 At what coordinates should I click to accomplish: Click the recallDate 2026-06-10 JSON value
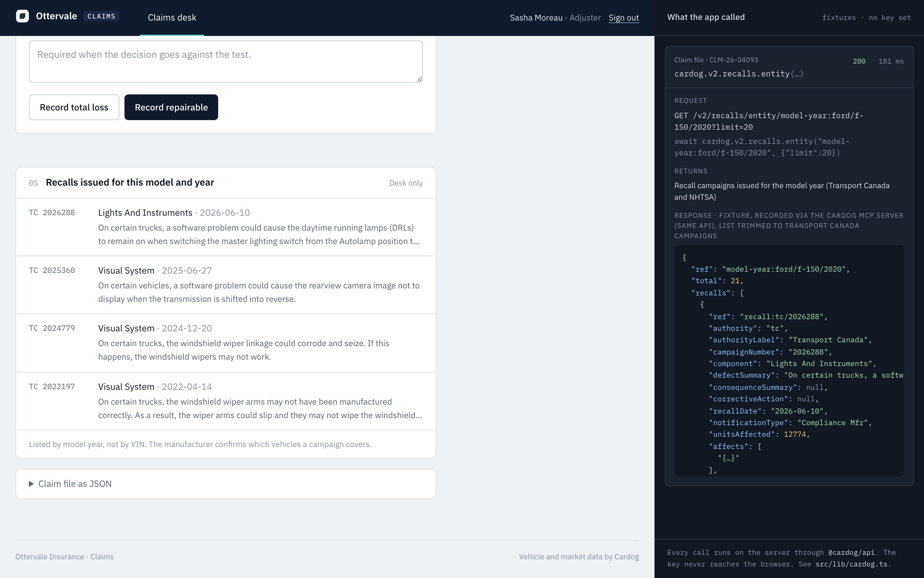click(x=797, y=411)
